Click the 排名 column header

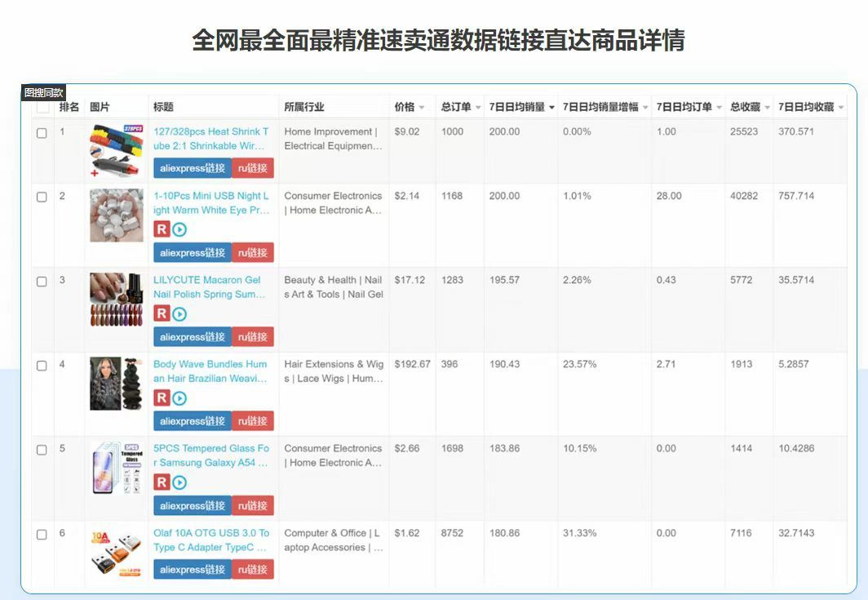coord(69,107)
